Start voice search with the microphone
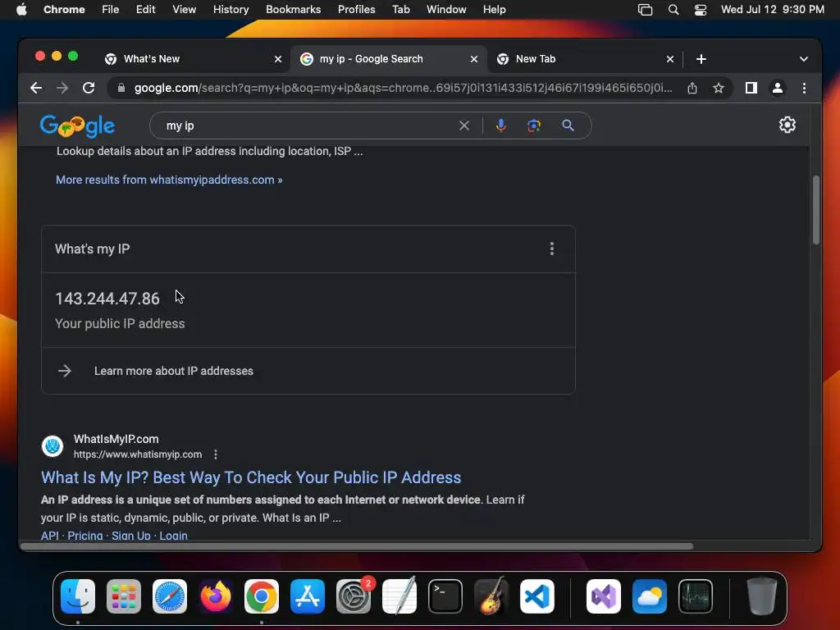The height and width of the screenshot is (630, 840). click(x=501, y=126)
